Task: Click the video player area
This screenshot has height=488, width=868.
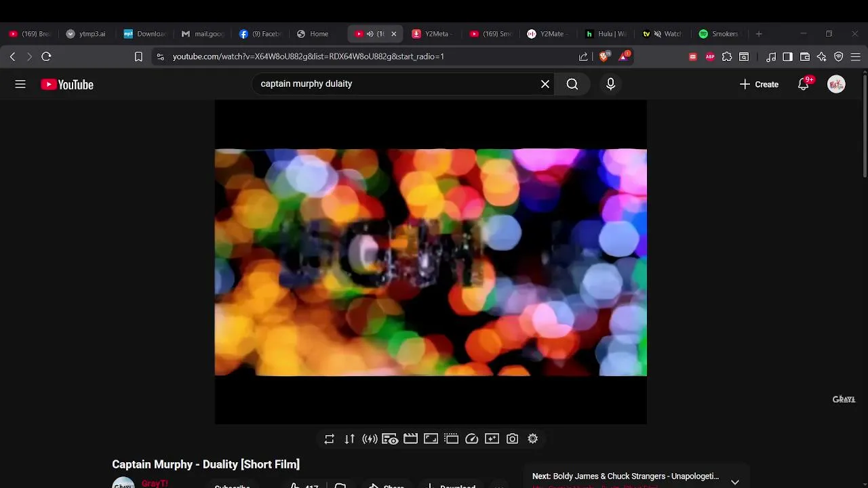Action: tap(431, 262)
